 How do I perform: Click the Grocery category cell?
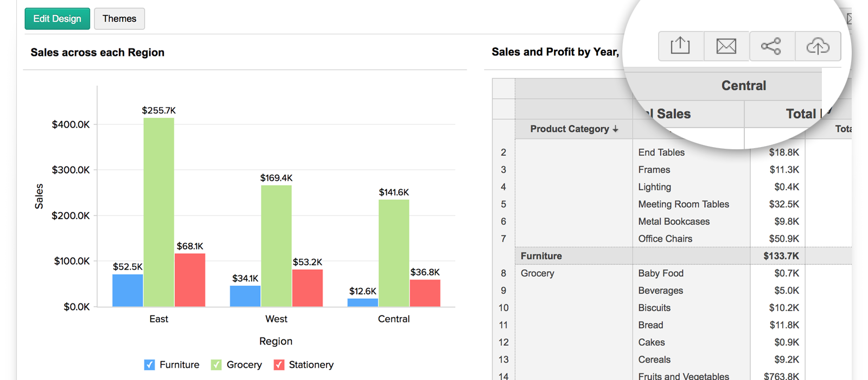pyautogui.click(x=538, y=273)
